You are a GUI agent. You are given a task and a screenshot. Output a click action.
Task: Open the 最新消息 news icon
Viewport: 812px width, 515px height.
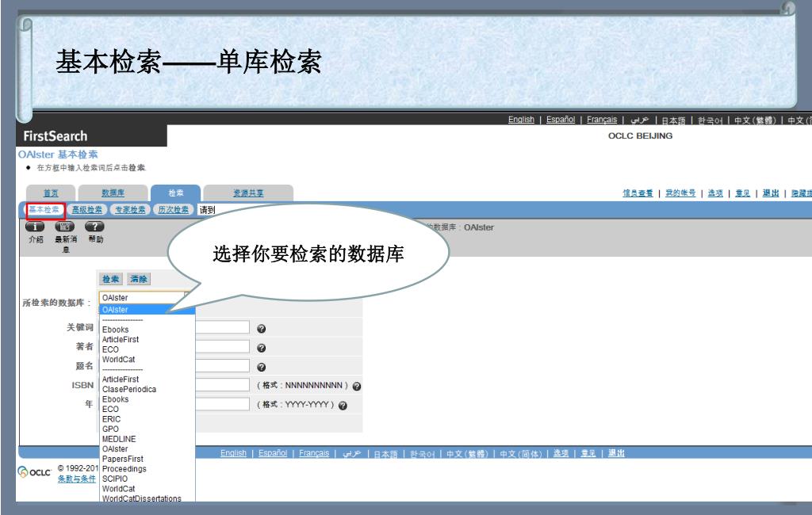click(65, 226)
